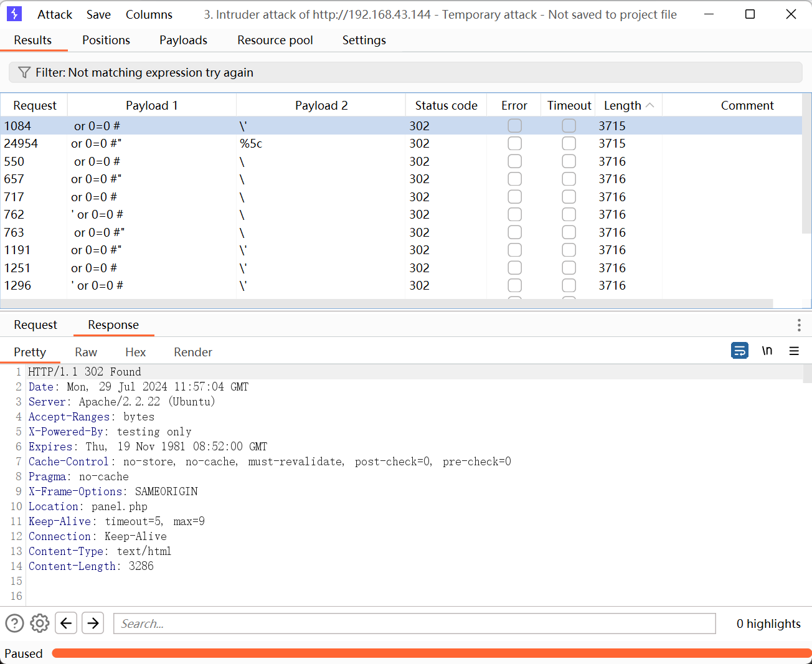Click the Length column sort arrow
The image size is (812, 664).
click(x=650, y=105)
